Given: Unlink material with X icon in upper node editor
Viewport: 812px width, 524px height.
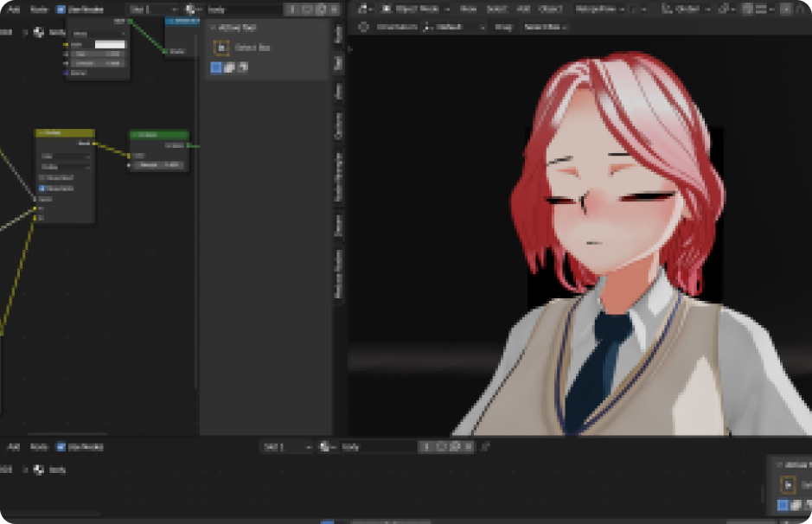Looking at the screenshot, I should point(335,10).
